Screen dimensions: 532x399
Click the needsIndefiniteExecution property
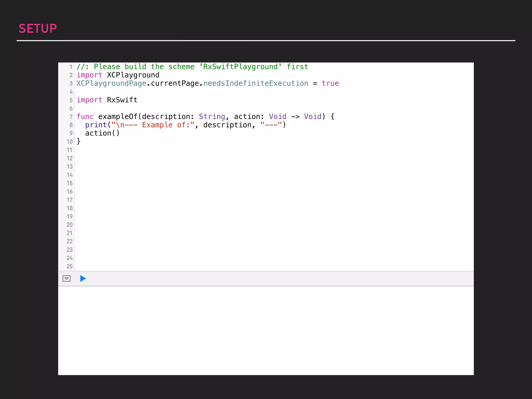(x=256, y=83)
